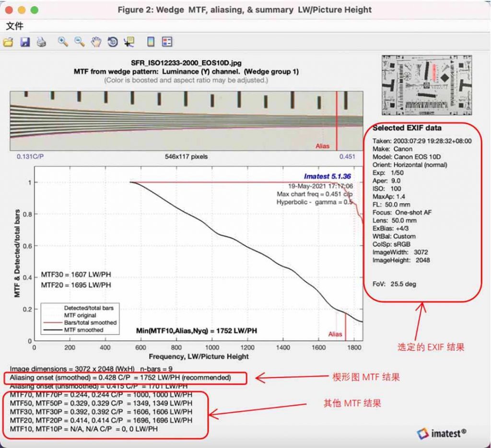Image resolution: width=491 pixels, height=448 pixels.
Task: Click the 'Selected EXIF data' heading
Action: (407, 127)
